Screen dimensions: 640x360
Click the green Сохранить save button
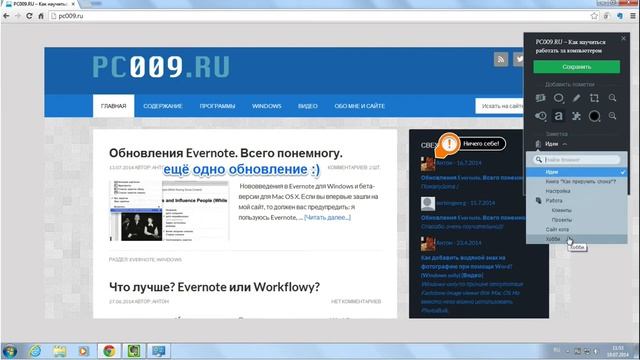(576, 67)
